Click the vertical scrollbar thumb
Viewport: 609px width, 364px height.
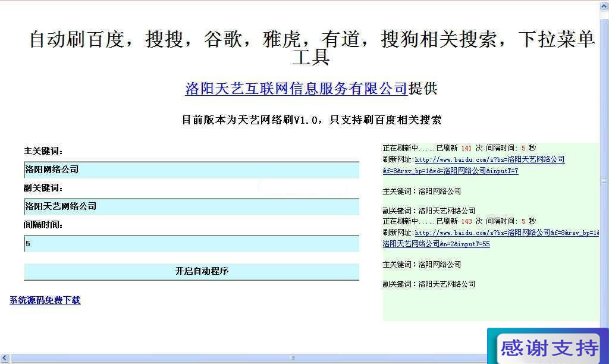(604, 181)
